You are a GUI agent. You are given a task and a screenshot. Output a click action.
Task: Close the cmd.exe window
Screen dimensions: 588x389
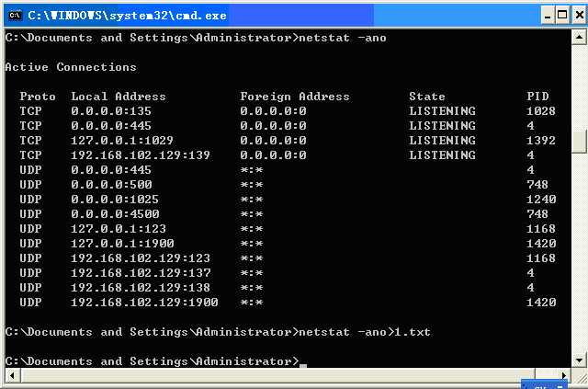point(579,16)
